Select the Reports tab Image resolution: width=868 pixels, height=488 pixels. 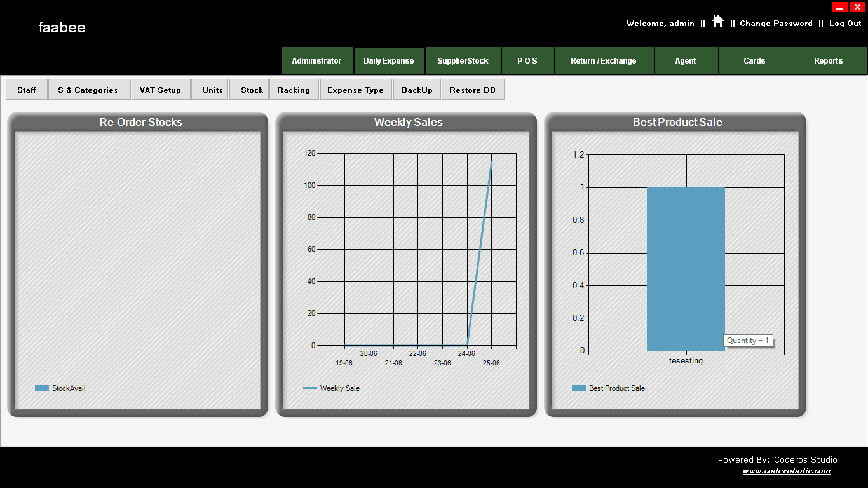pos(828,61)
